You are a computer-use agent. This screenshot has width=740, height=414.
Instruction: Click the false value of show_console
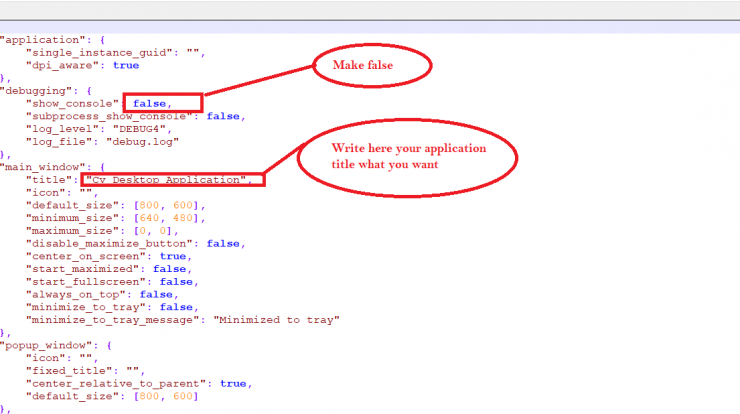click(149, 104)
